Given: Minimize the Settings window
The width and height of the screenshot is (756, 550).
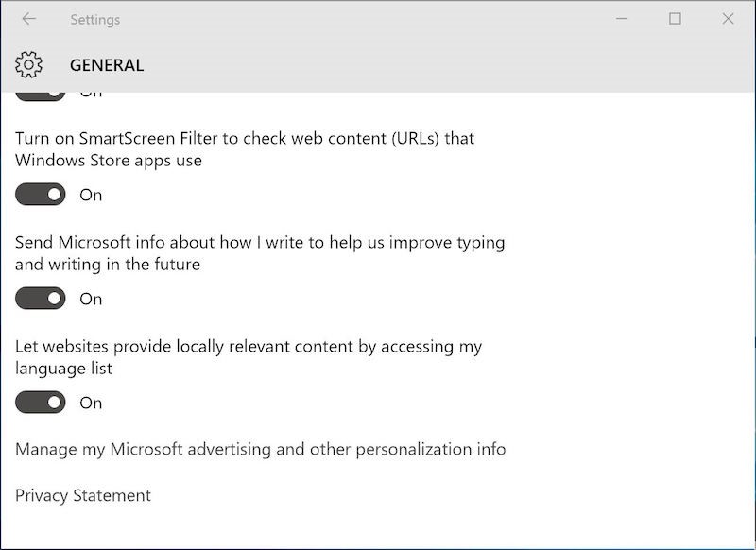Looking at the screenshot, I should click(x=622, y=19).
